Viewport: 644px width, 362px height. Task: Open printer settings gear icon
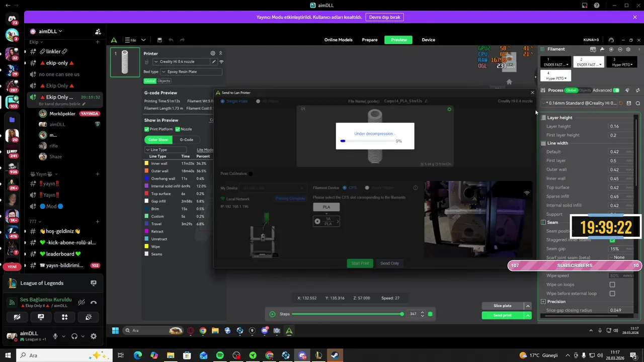click(x=213, y=53)
